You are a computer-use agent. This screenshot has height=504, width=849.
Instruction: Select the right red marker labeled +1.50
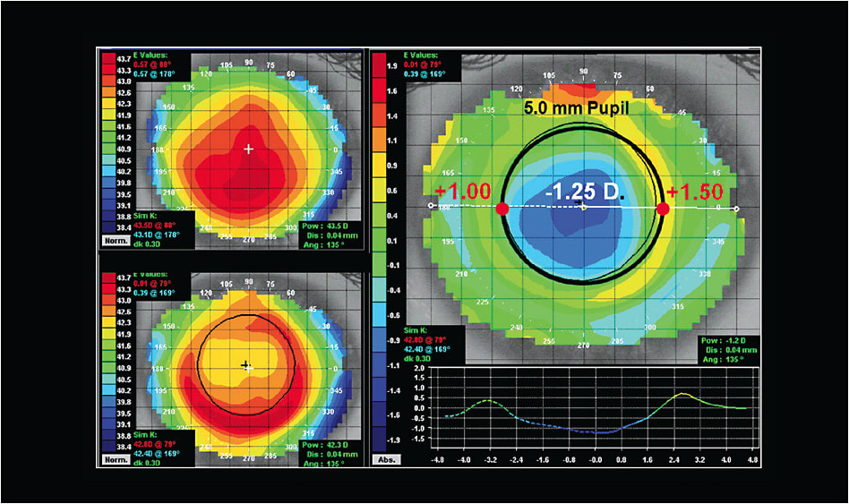tap(663, 209)
